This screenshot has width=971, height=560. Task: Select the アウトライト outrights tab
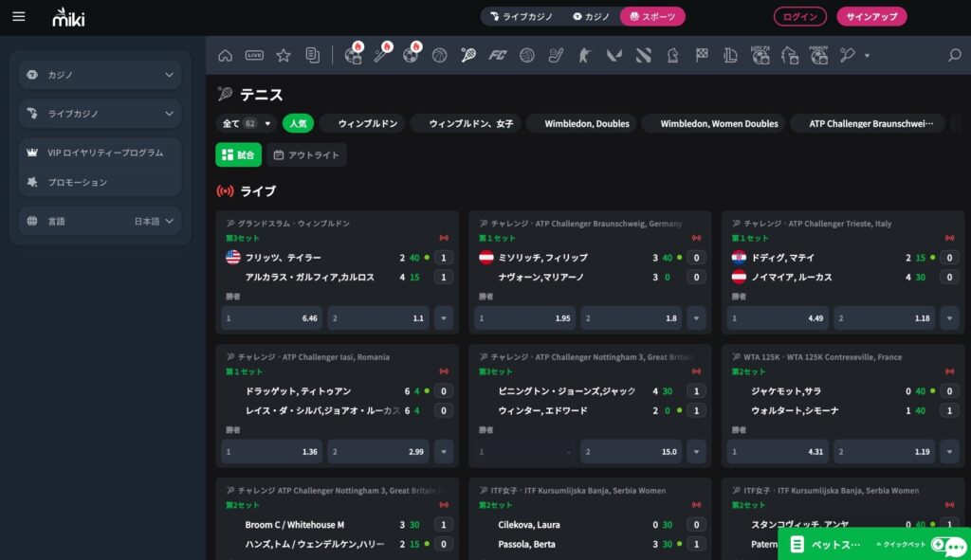click(x=306, y=154)
